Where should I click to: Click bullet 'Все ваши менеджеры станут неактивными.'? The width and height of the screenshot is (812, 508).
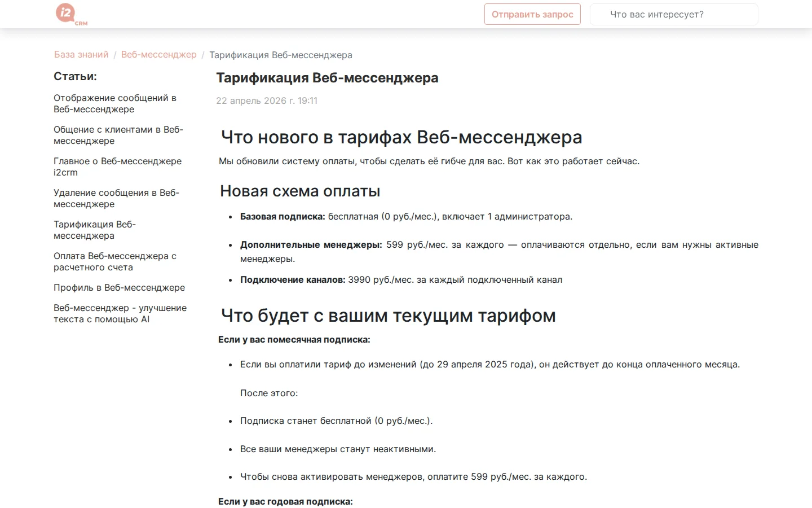tap(338, 449)
